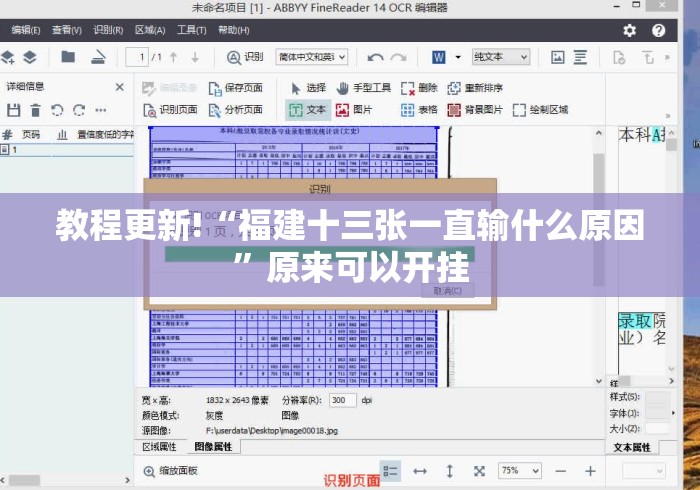This screenshot has height=490, width=700.
Task: Open the 编辑(E) menu
Action: point(26,30)
